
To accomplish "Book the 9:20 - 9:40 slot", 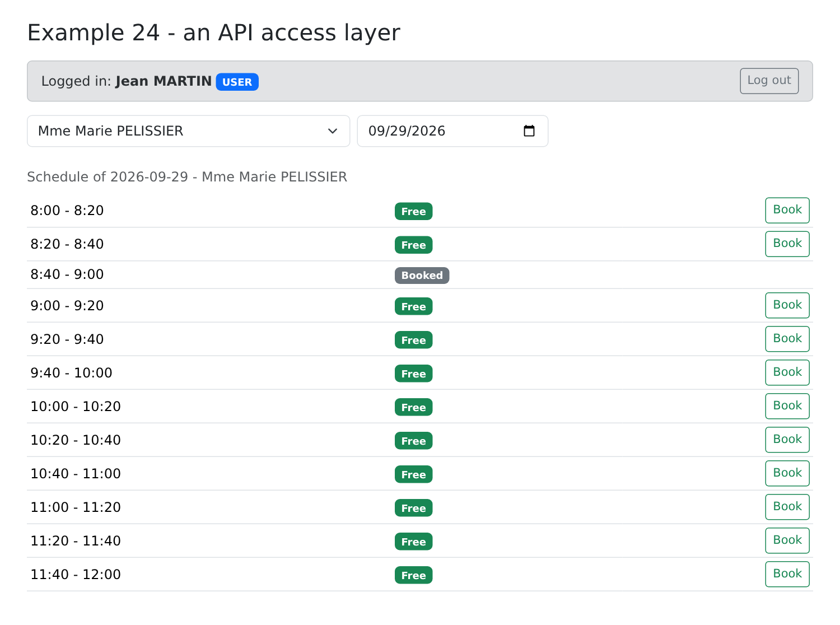I will [x=787, y=339].
